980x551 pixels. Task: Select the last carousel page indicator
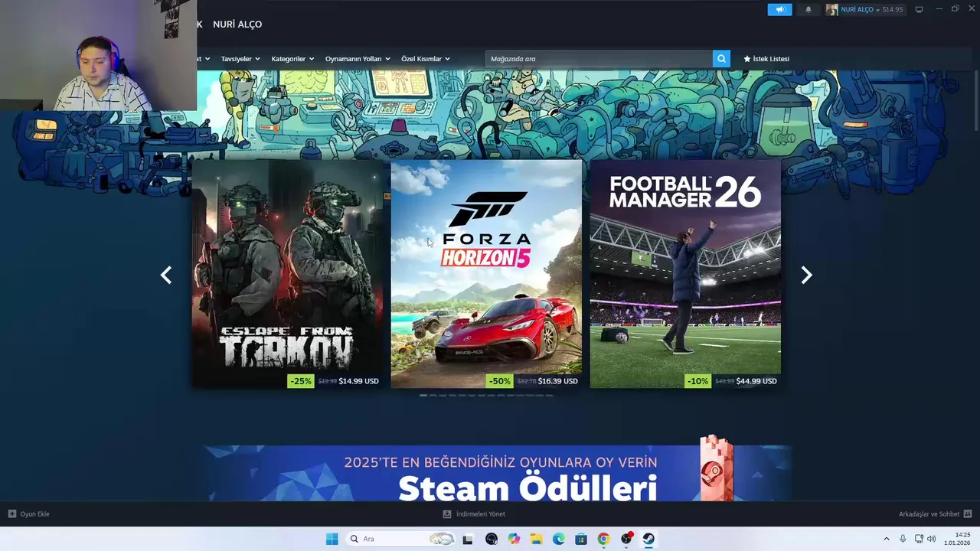tap(549, 396)
